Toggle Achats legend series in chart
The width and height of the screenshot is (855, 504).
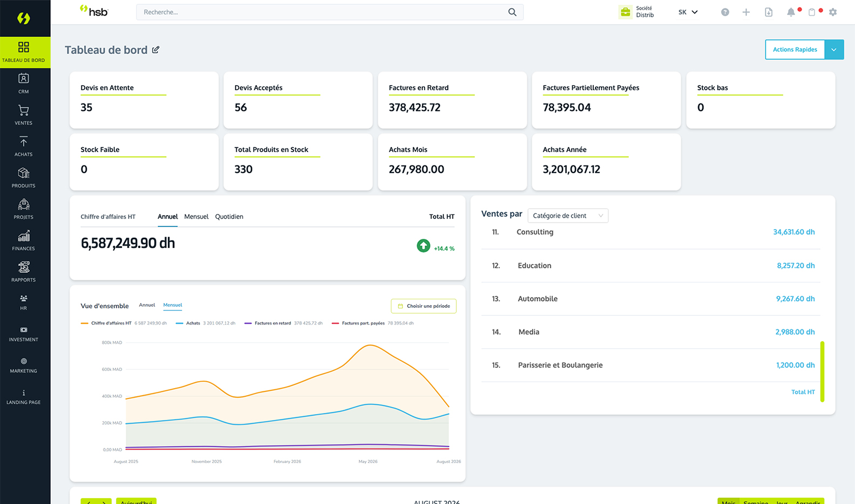click(x=193, y=323)
